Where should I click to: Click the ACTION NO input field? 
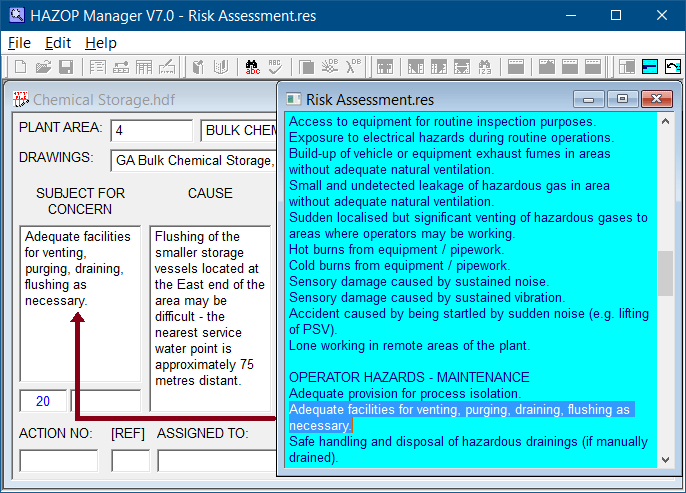point(59,461)
